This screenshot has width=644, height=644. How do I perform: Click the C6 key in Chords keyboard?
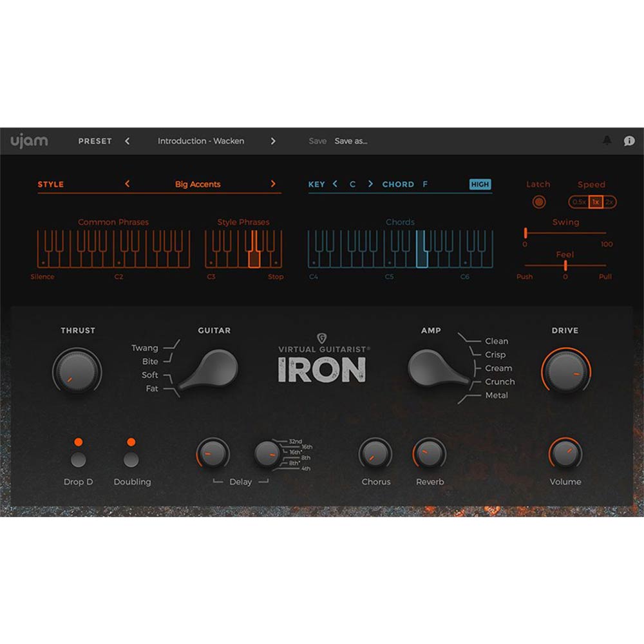[x=465, y=258]
